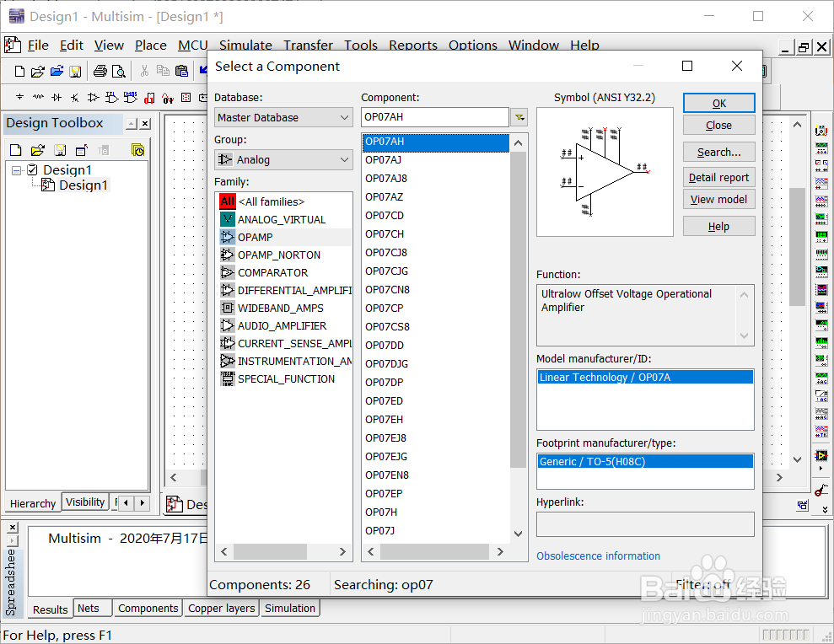Place a Source component via ground icon
The height and width of the screenshot is (644, 834).
tap(19, 97)
